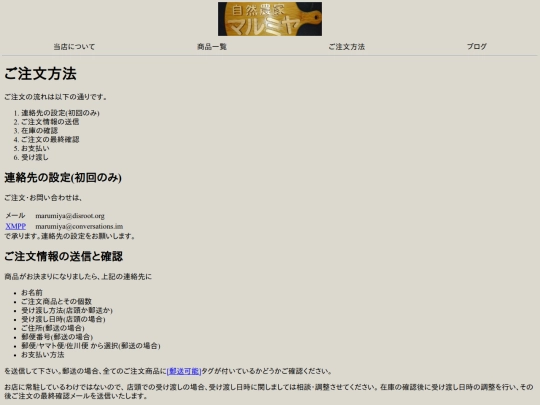Click the お店に常駐しているわけではないので paragraph

click(269, 392)
